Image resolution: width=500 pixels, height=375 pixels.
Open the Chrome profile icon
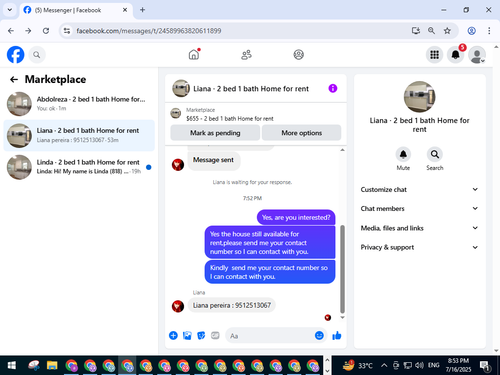[471, 31]
